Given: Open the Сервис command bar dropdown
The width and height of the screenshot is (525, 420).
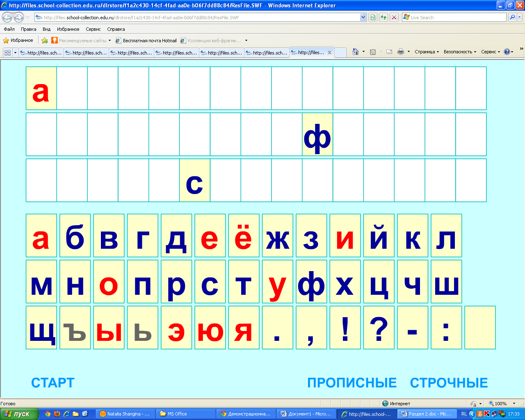Looking at the screenshot, I should [491, 52].
